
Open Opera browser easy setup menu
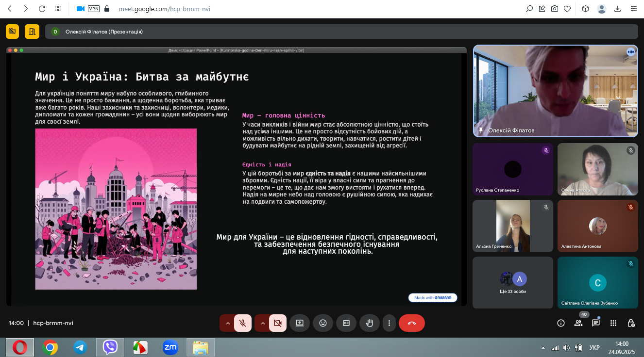tap(634, 9)
